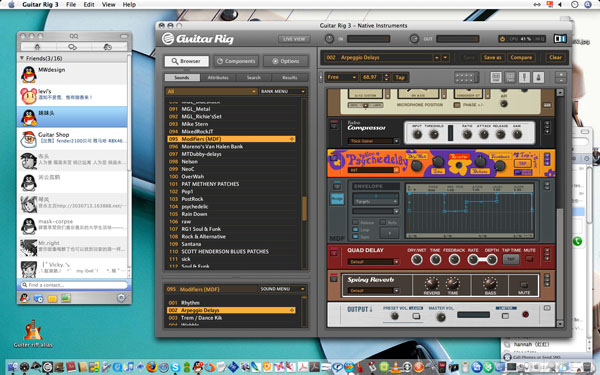Toggle Spring Reverb power button
Image resolution: width=600 pixels, height=375 pixels.
[334, 278]
